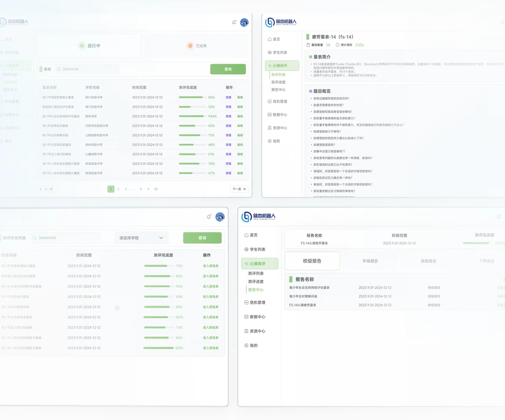Click home icon in bottom-right sidebar
The width and height of the screenshot is (505, 420).
246,235
